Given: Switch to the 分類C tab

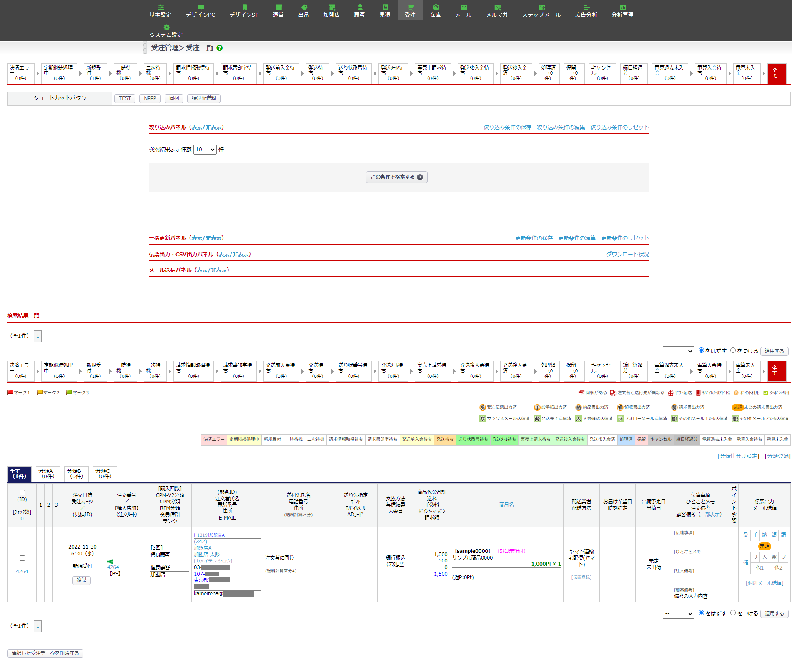Looking at the screenshot, I should [105, 474].
